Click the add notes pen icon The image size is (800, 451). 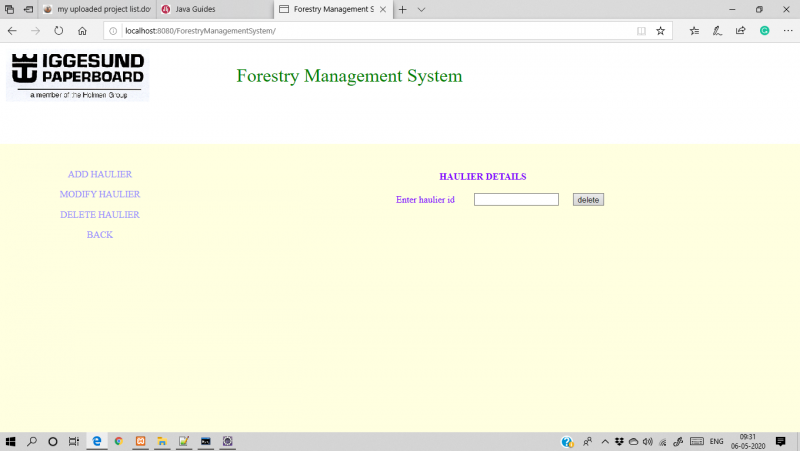pyautogui.click(x=717, y=31)
